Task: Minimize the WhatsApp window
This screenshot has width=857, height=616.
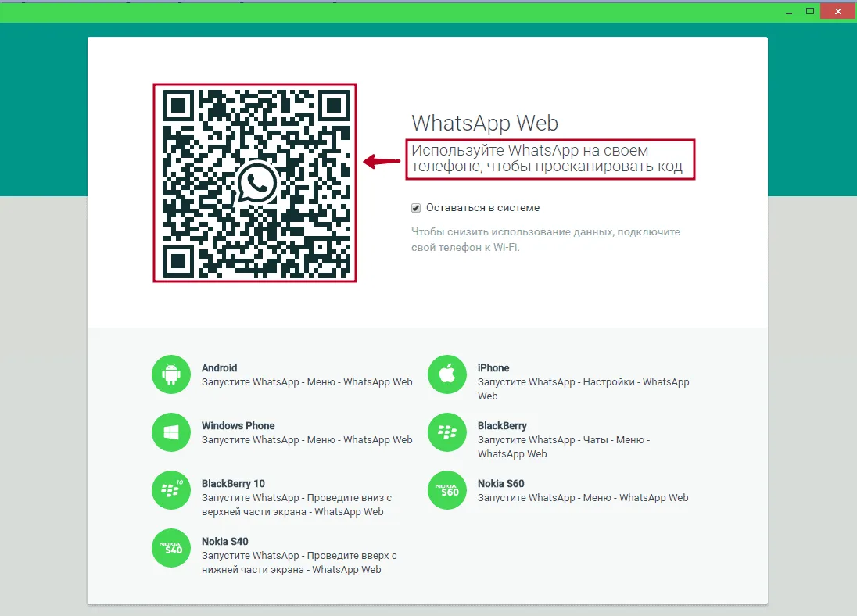Action: [x=789, y=12]
